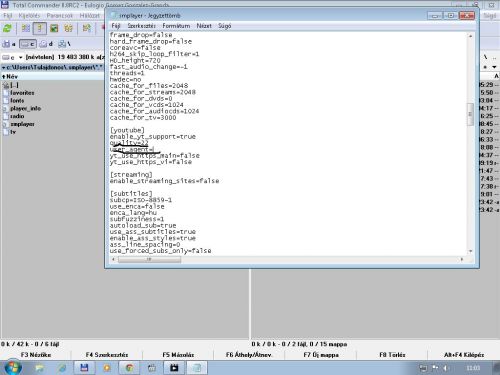Click Notepad horizontal scrollbar right arrow
The height and width of the screenshot is (375, 500).
point(462,259)
